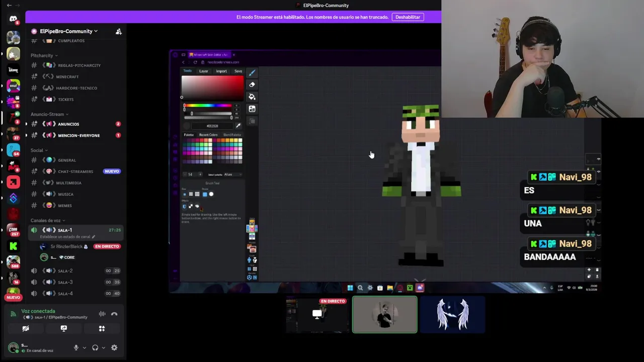Open the Import tab in skin editor
Viewport: 644px width, 362px height.
coord(221,71)
